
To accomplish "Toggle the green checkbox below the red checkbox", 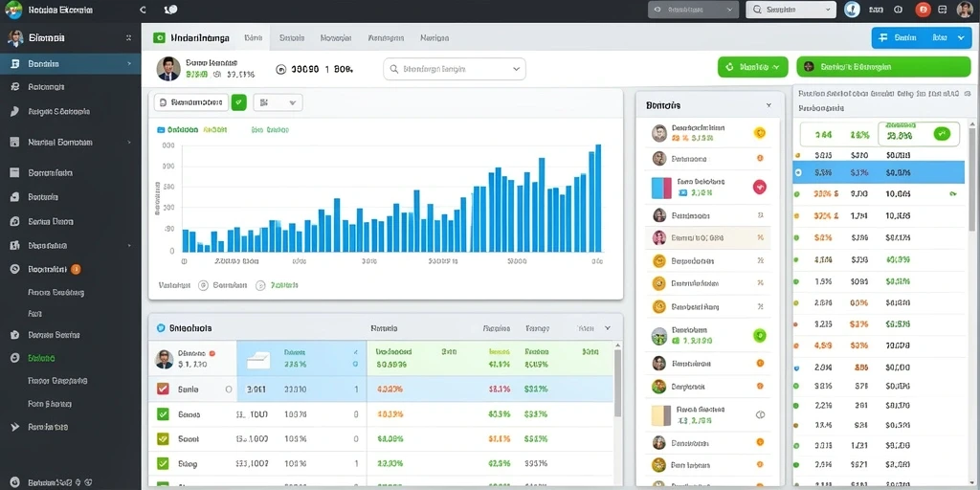I will (x=163, y=413).
